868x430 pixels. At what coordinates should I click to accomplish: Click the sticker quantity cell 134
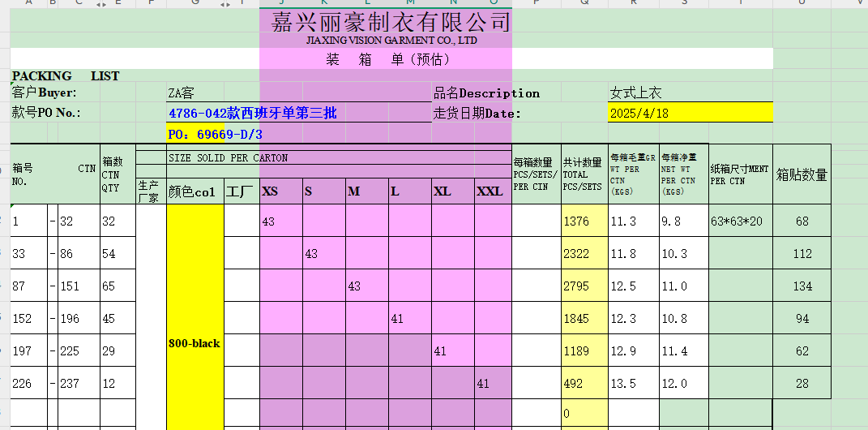click(802, 286)
